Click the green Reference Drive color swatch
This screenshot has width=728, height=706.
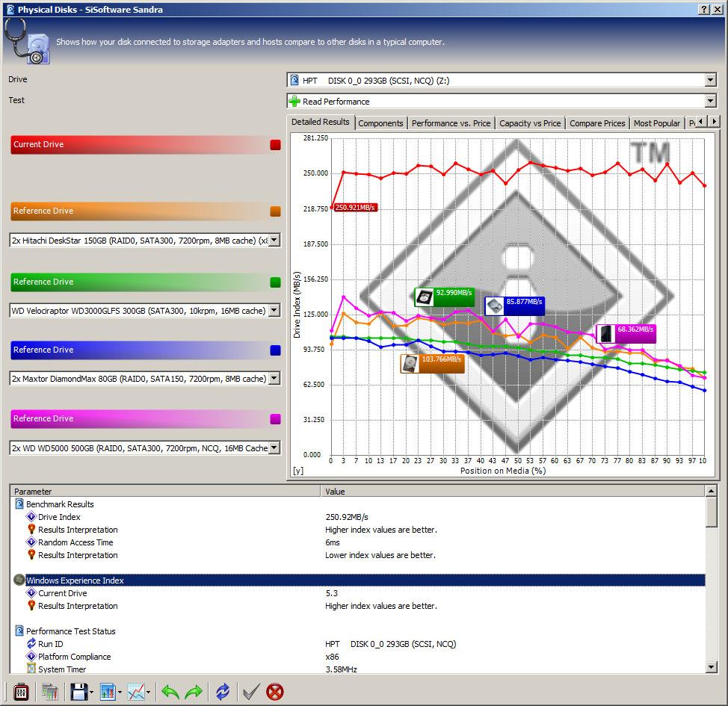click(275, 282)
